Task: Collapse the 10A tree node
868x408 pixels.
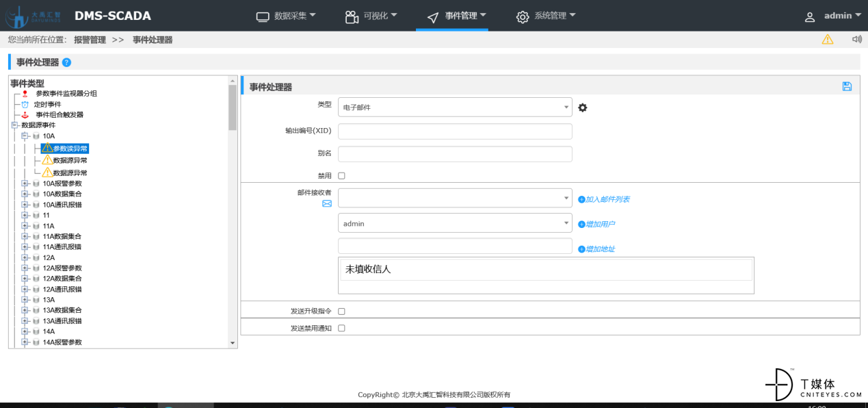Action: pyautogui.click(x=25, y=136)
